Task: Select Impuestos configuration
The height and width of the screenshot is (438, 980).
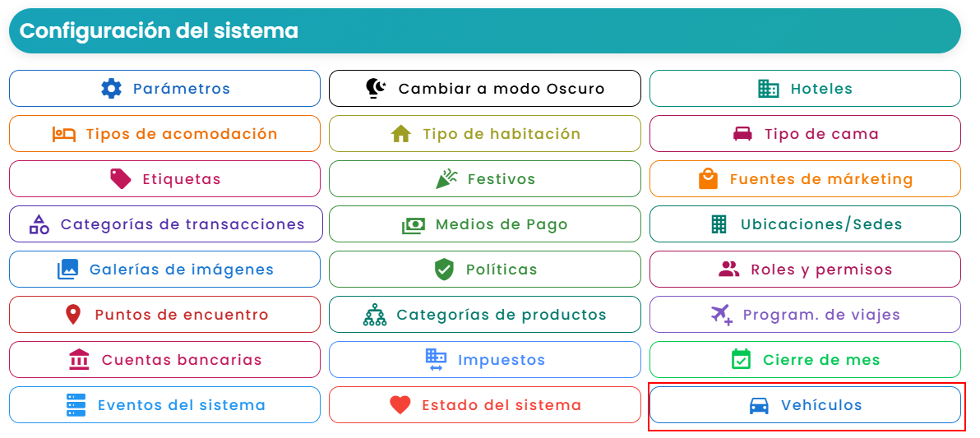Action: (485, 360)
